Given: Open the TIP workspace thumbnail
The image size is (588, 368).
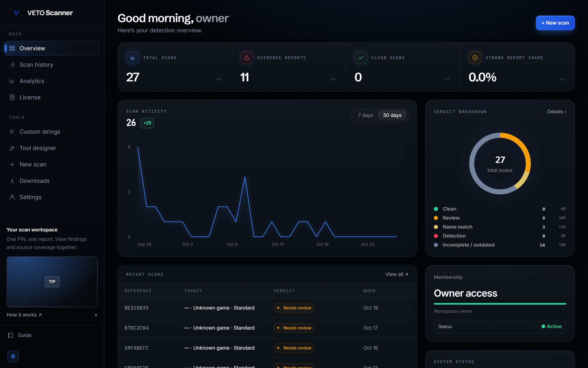Looking at the screenshot, I should [52, 282].
